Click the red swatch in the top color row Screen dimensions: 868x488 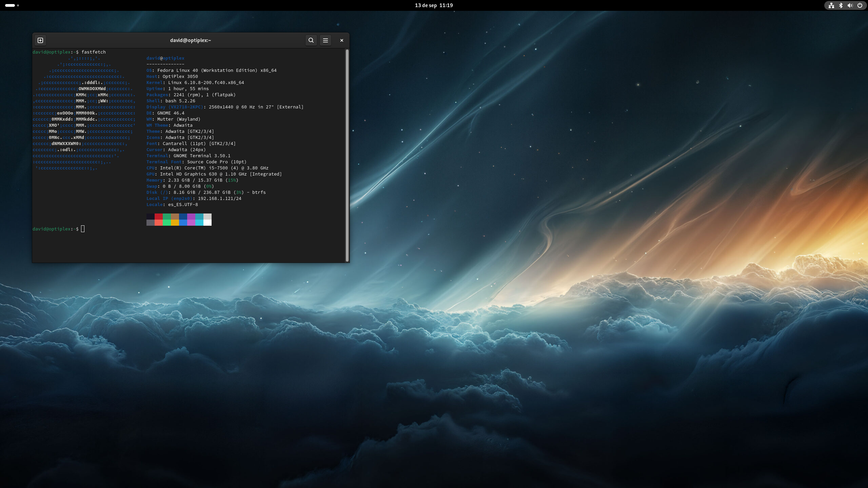click(159, 217)
